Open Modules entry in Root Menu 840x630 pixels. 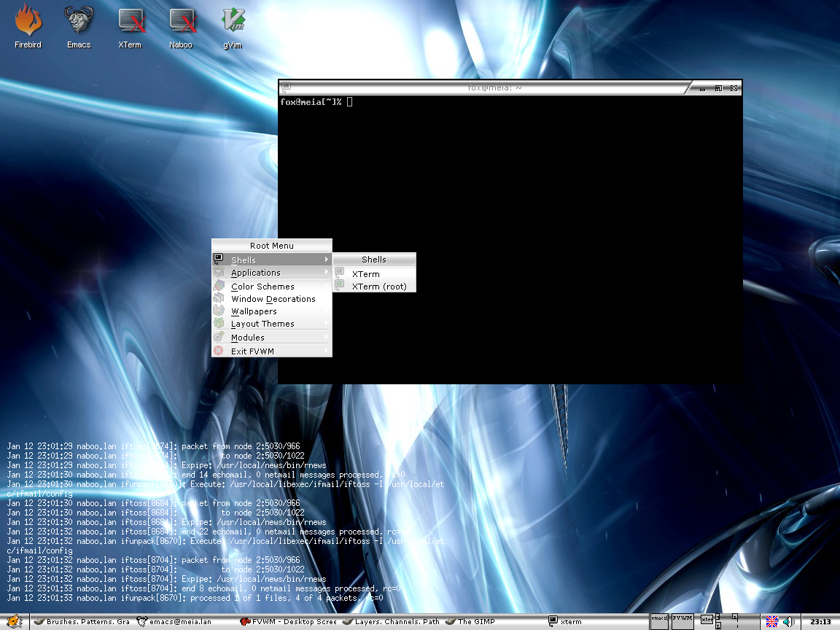click(x=271, y=338)
